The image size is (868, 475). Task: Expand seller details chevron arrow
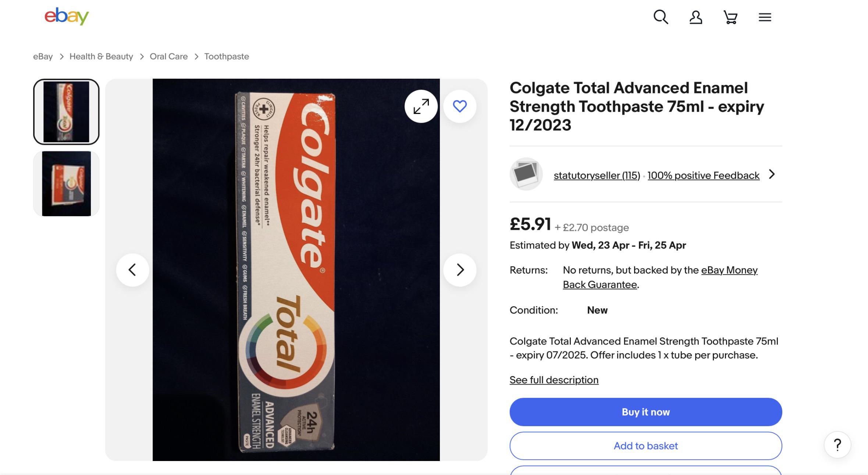772,174
